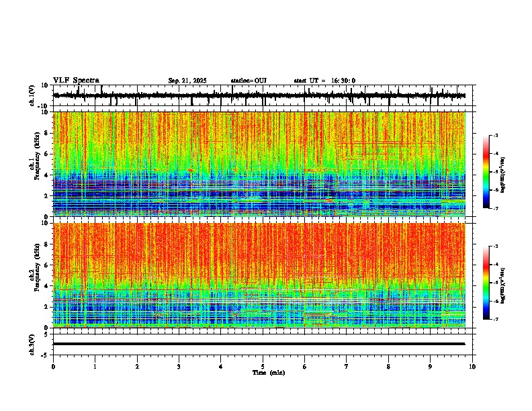Click tick label 7 on Time axis
The width and height of the screenshot is (532, 411).
(x=347, y=367)
